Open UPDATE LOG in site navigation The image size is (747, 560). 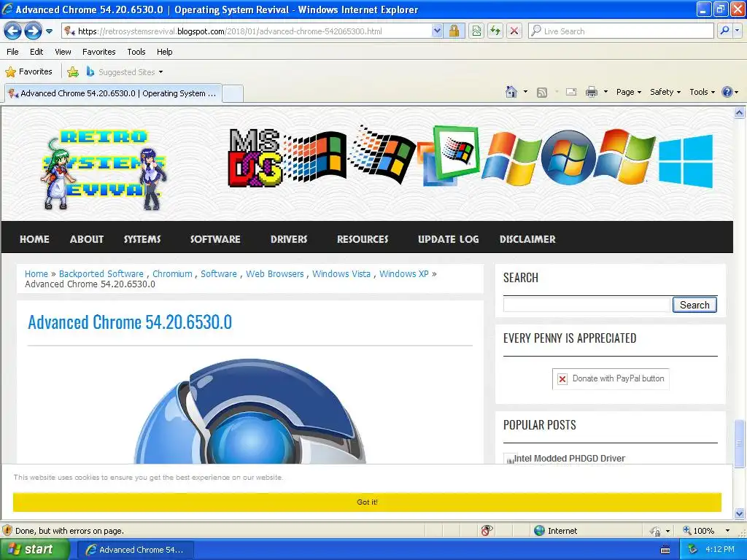[449, 239]
